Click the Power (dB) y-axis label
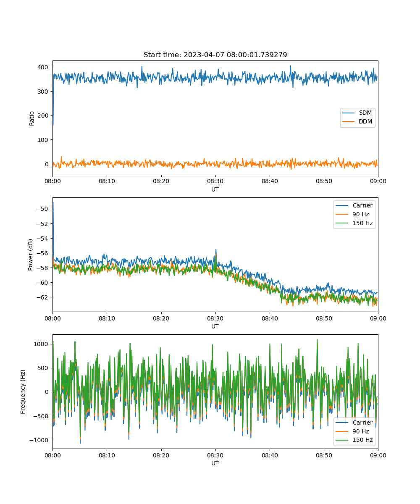Screen dimensions: 420x504 (31, 255)
